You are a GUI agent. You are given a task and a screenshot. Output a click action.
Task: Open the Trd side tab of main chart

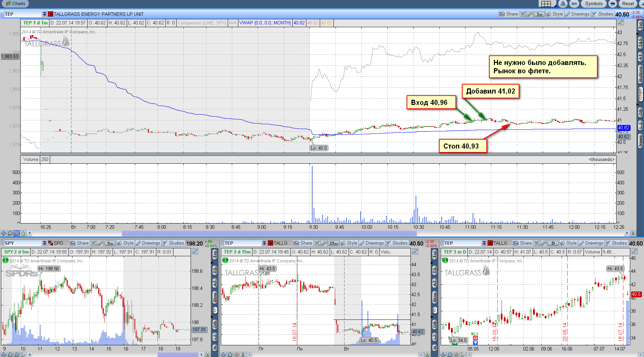640,25
